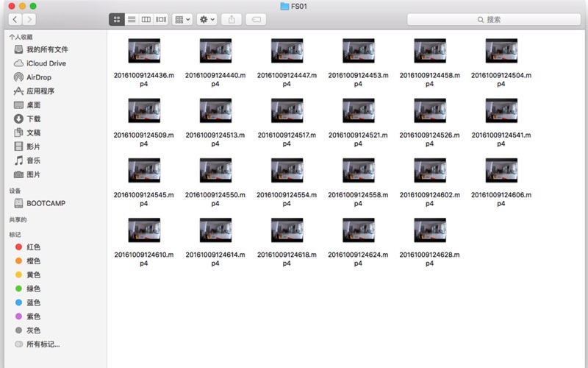
Task: Select video thumbnail 20161009124517.mp4
Action: (x=287, y=110)
